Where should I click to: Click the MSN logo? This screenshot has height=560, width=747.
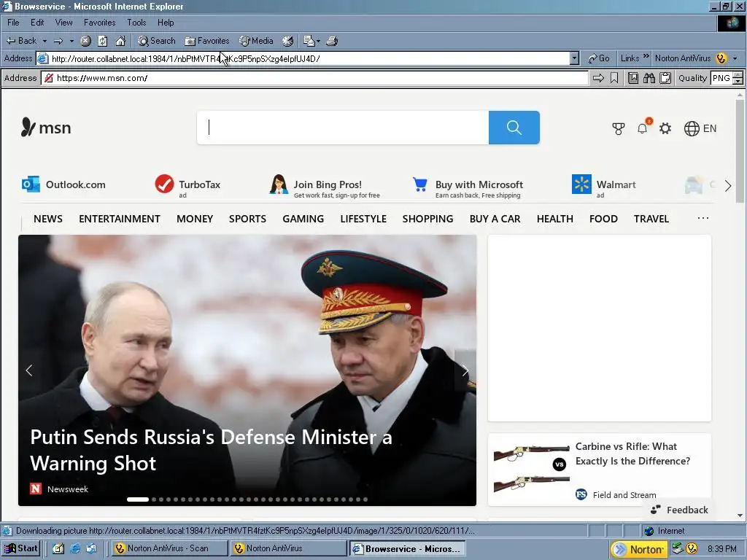(46, 128)
